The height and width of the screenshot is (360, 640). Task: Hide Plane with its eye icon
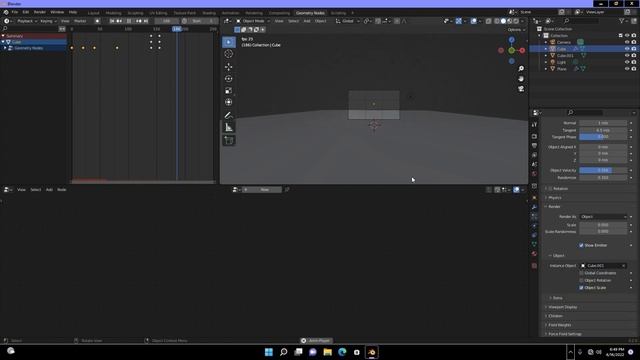[x=627, y=69]
